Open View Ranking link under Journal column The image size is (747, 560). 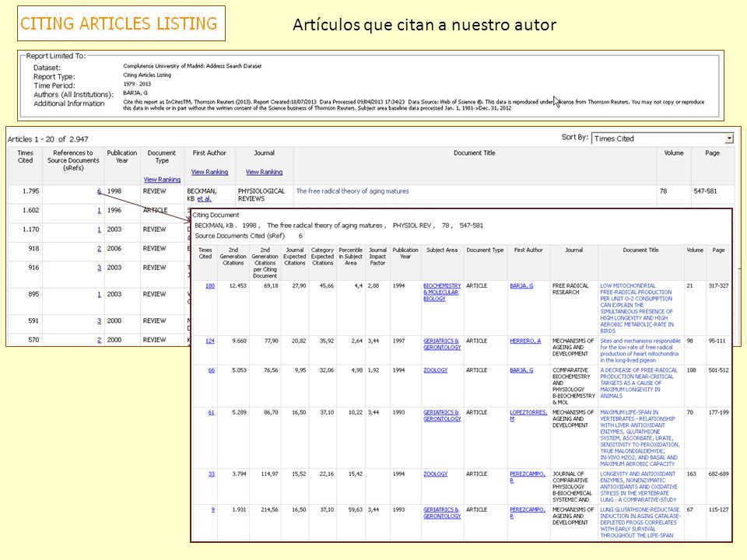tap(264, 172)
